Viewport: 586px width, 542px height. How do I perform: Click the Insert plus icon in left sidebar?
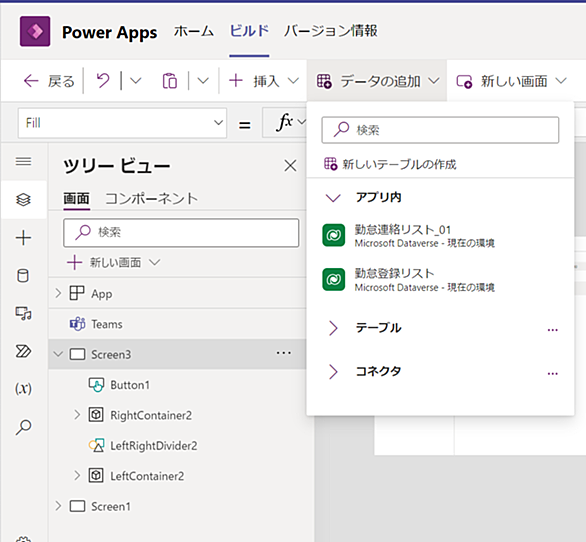click(23, 238)
